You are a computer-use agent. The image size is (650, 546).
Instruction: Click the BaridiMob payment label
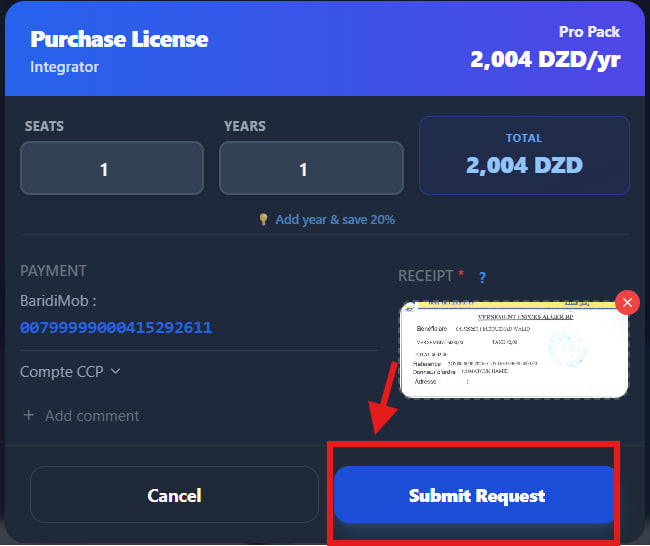click(x=58, y=300)
